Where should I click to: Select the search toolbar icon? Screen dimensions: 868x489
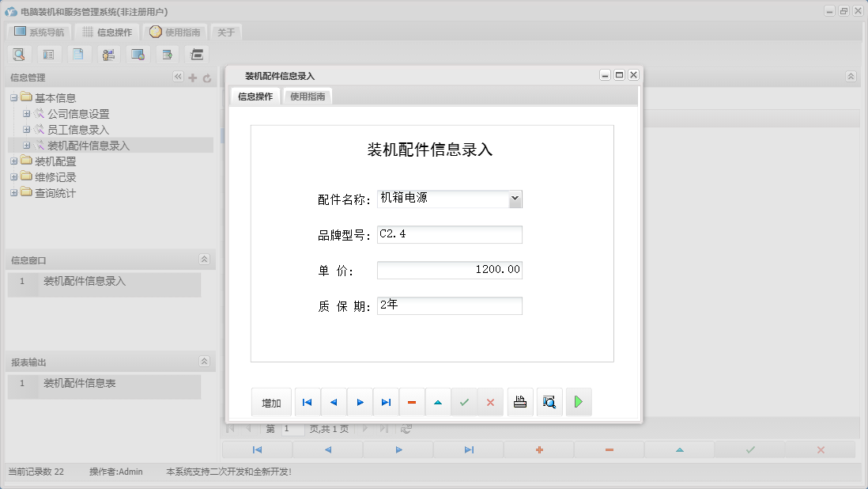point(19,54)
